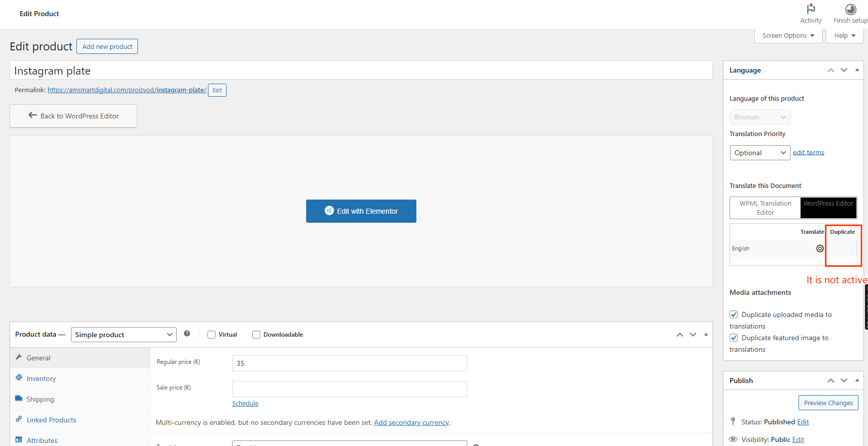Click the Language of this product label
This screenshot has height=446, width=868.
point(767,98)
